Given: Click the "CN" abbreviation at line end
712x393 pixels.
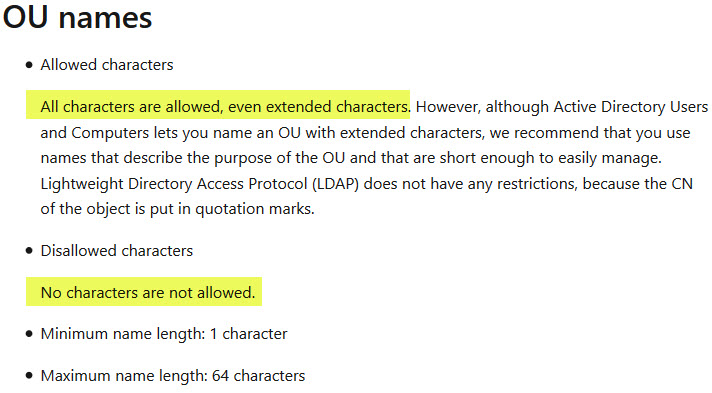Looking at the screenshot, I should coord(682,184).
